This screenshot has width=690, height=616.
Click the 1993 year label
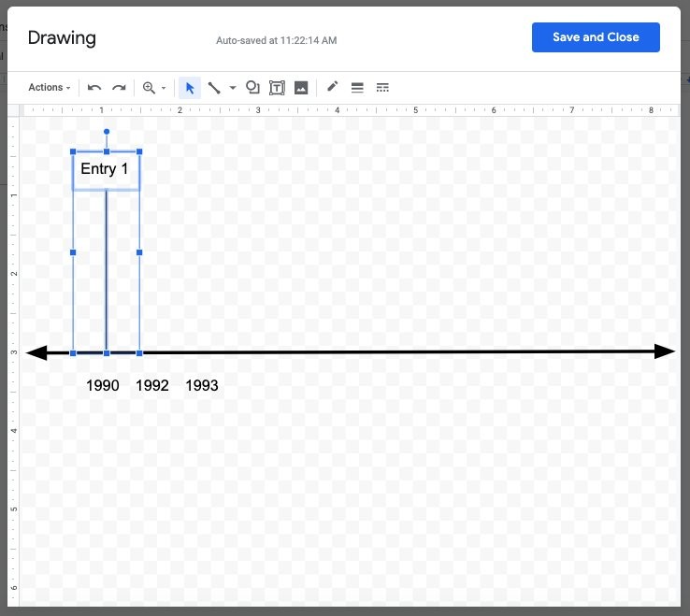pos(202,385)
